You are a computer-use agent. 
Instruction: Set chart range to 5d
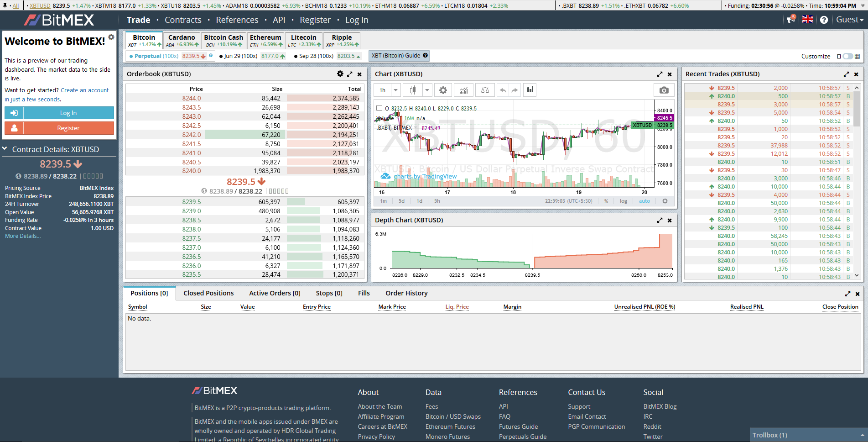(x=401, y=201)
